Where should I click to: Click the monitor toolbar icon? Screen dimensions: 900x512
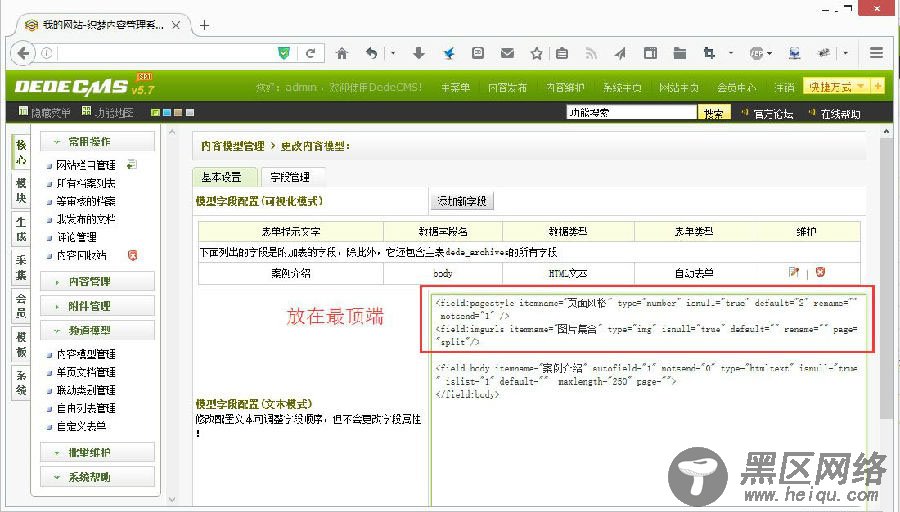(794, 53)
